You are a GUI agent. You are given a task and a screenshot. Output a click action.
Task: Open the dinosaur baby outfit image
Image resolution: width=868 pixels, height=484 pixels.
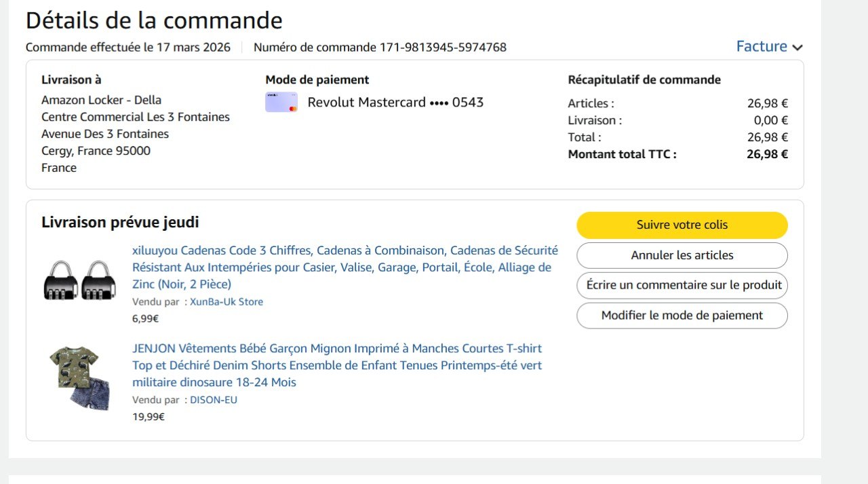pyautogui.click(x=80, y=377)
